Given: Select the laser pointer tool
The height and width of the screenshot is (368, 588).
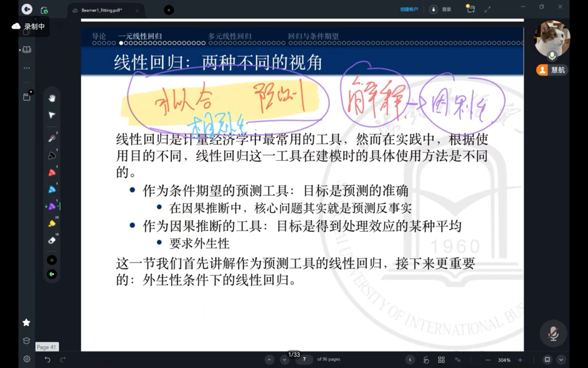Looking at the screenshot, I should 52,138.
